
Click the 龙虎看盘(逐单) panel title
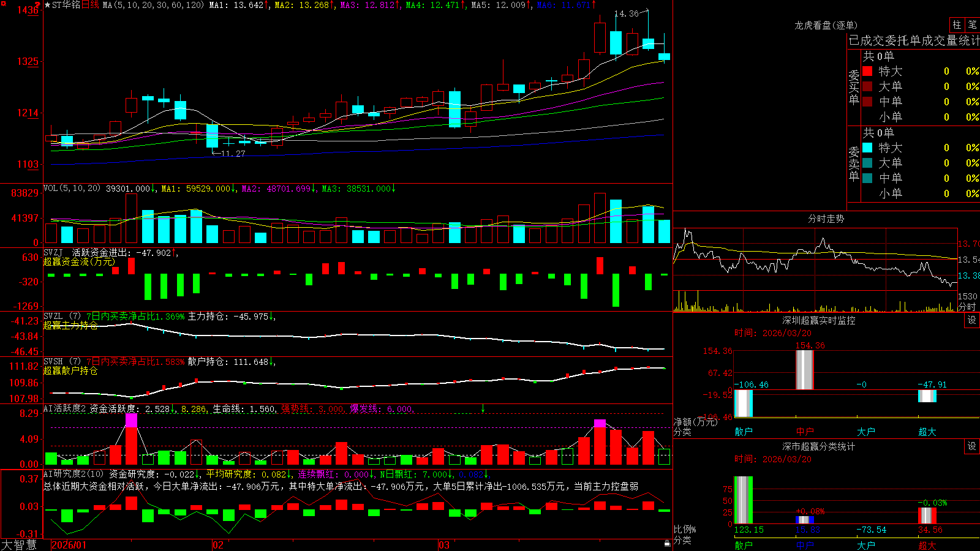tap(826, 25)
